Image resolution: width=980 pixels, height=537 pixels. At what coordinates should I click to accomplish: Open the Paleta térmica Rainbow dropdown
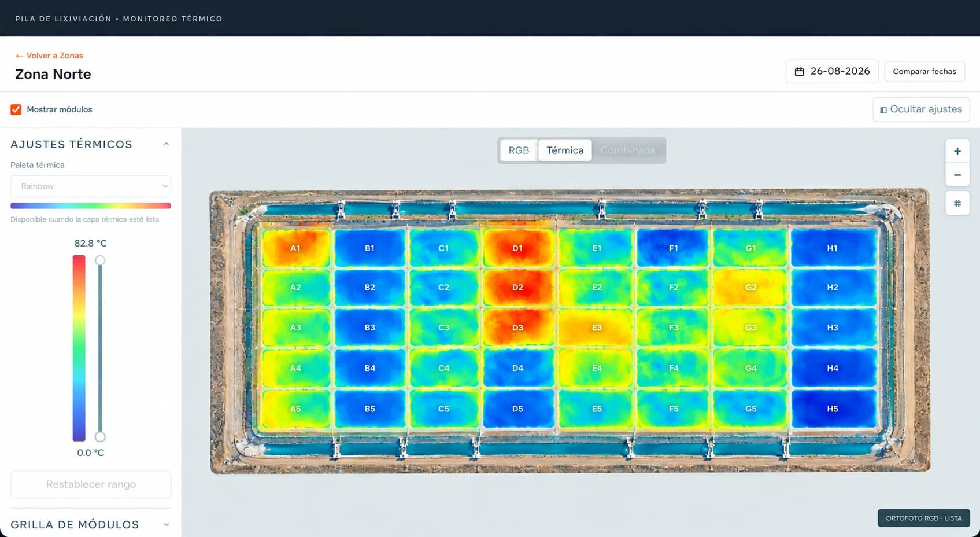91,186
